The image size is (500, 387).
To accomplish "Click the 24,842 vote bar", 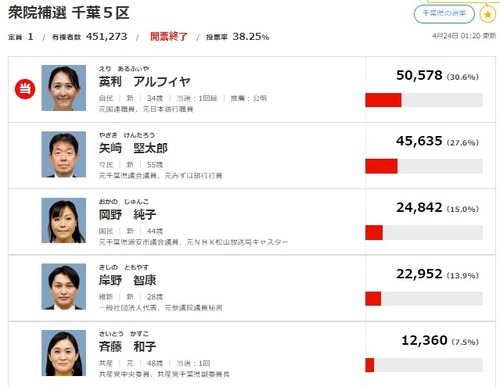I will pos(424,232).
